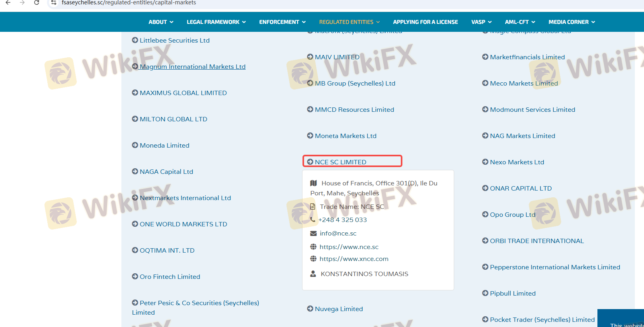Click arrow icon beside MILTON GLOBAL LTD
Viewport: 644px width, 327px height.
point(135,119)
